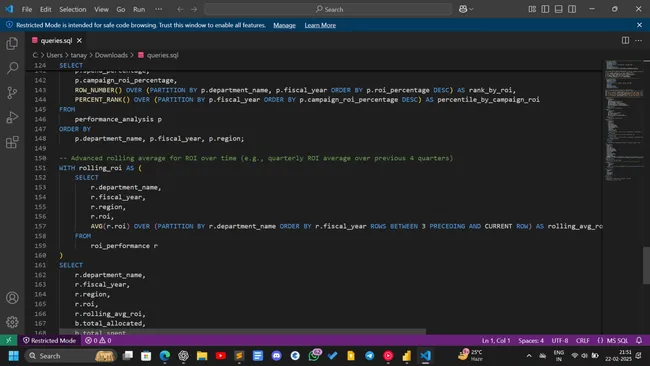
Task: Click the Split Editor Right icon
Action: pos(626,40)
